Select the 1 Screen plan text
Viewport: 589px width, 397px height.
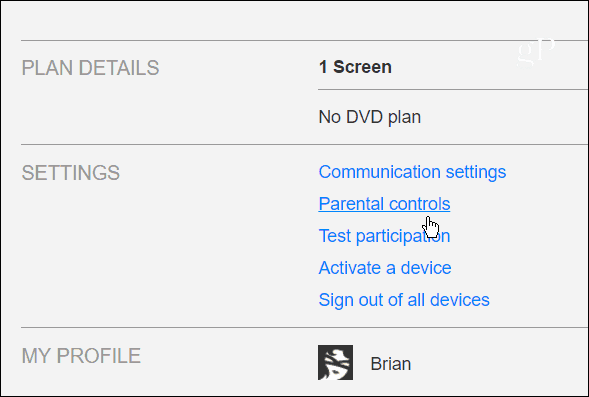tap(355, 67)
